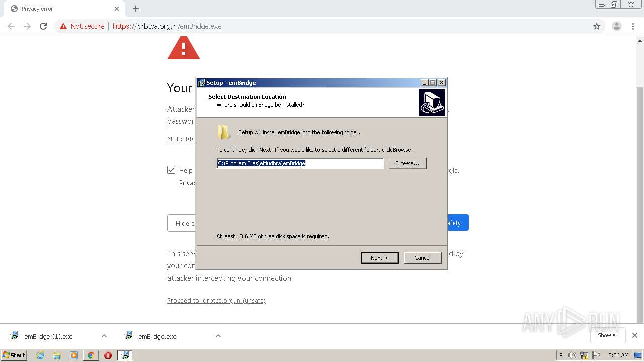Screen dimensions: 644x362
Task: Click the Not secure warning icon
Action: [x=63, y=26]
